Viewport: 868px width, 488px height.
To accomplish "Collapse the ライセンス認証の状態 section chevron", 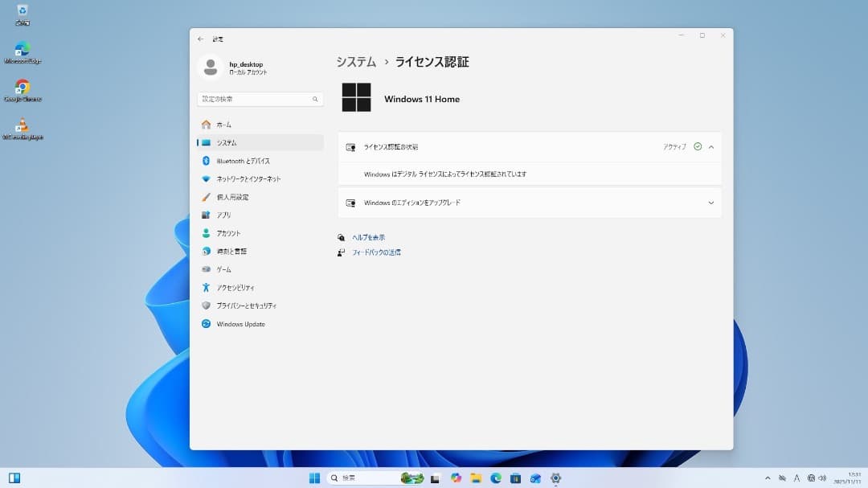I will [711, 147].
